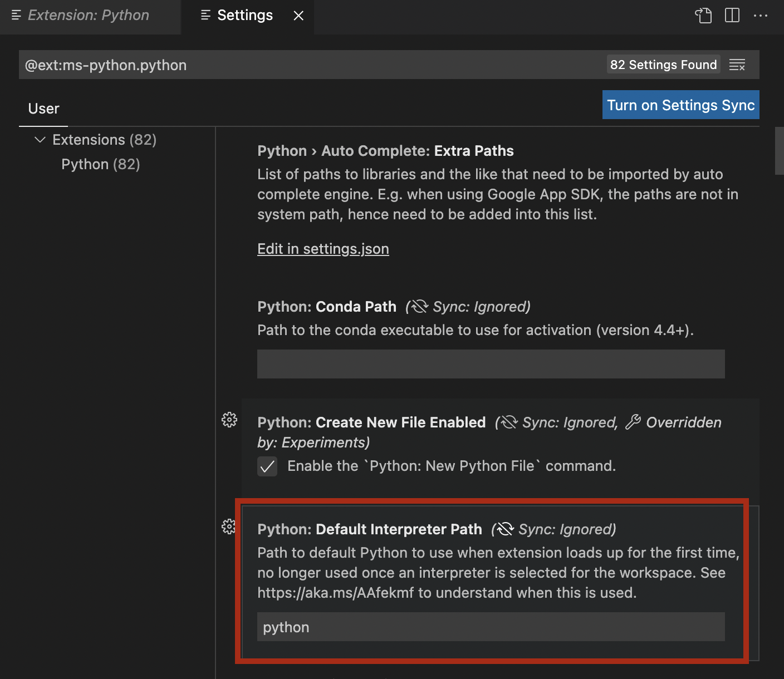Image resolution: width=784 pixels, height=679 pixels.
Task: Open Settings JSON file icon
Action: (704, 15)
